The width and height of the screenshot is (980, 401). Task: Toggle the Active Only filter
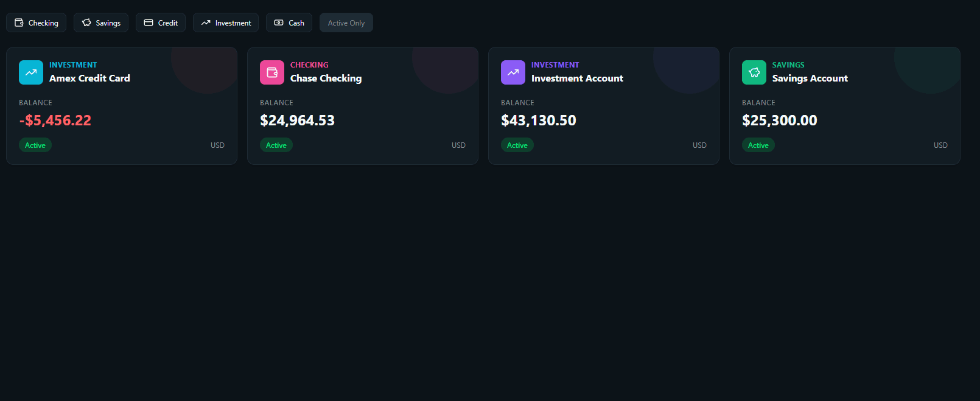pos(346,23)
